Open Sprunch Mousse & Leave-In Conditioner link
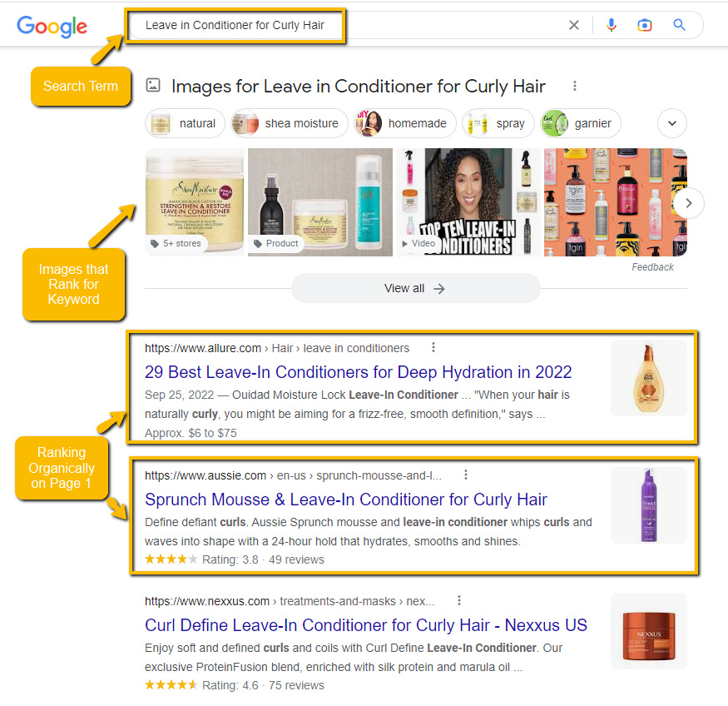Screen dimensions: 728x706 (x=346, y=500)
